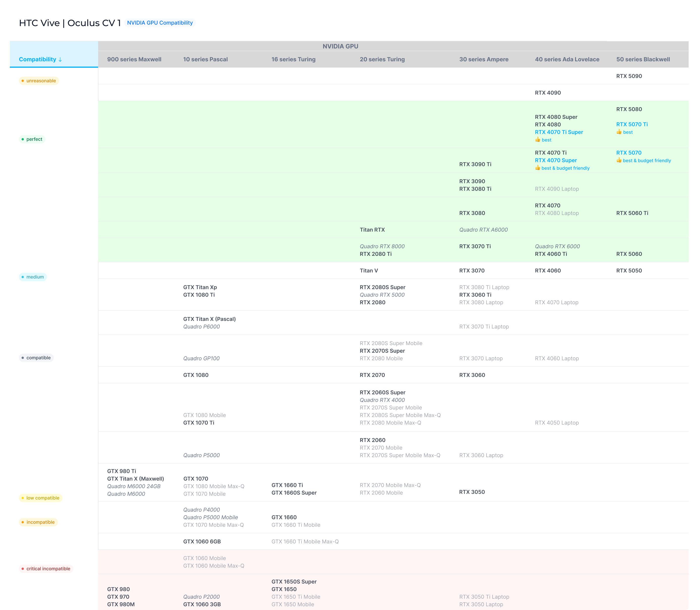Select the RTX 5090 entry
Viewport: 700px width, 610px height.
(x=629, y=76)
